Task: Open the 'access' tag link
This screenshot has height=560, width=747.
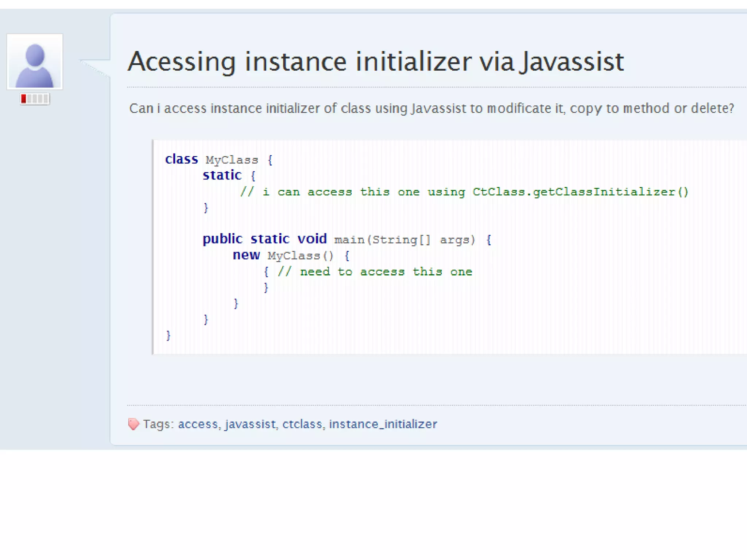Action: 198,424
